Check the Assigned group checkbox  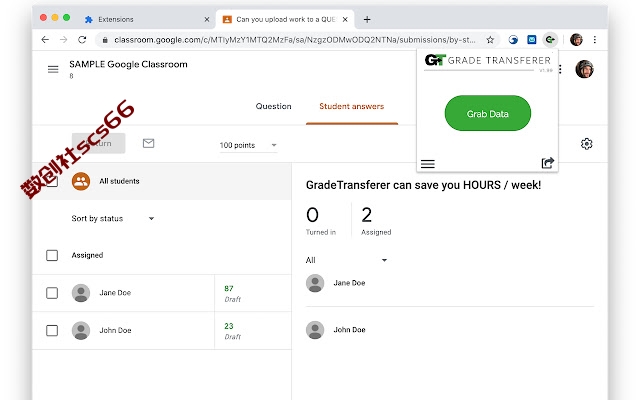point(52,256)
